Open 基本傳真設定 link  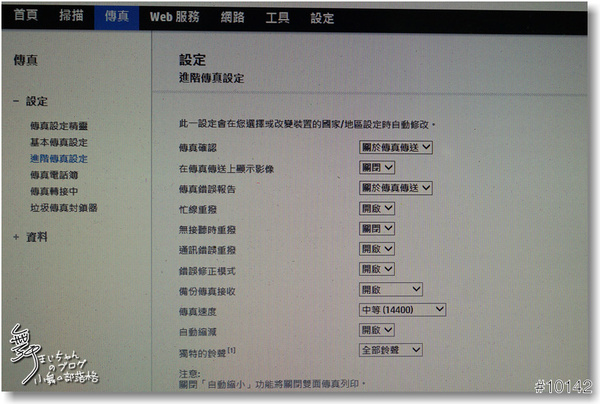point(59,142)
